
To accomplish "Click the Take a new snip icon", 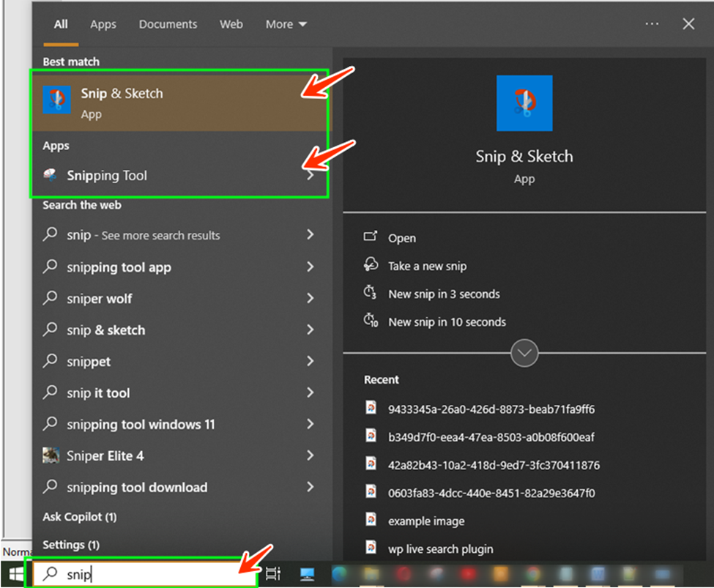I will [371, 264].
